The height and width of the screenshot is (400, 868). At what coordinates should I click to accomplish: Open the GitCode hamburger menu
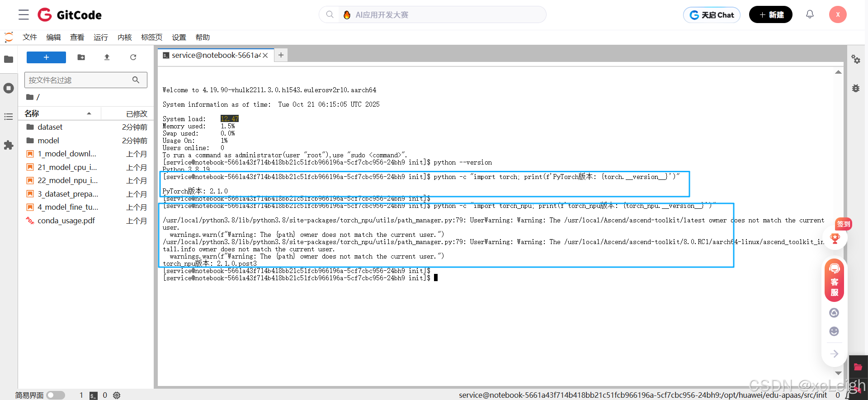point(24,15)
